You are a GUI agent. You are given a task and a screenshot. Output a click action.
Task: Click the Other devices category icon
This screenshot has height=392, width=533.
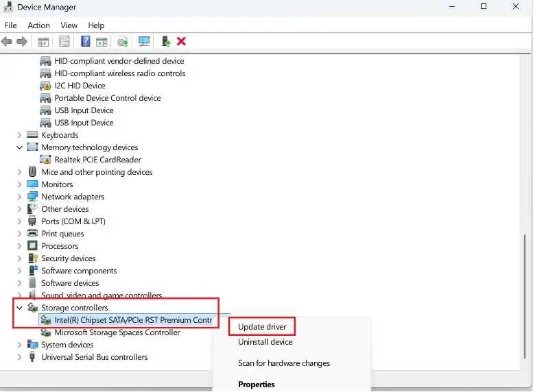[32, 208]
